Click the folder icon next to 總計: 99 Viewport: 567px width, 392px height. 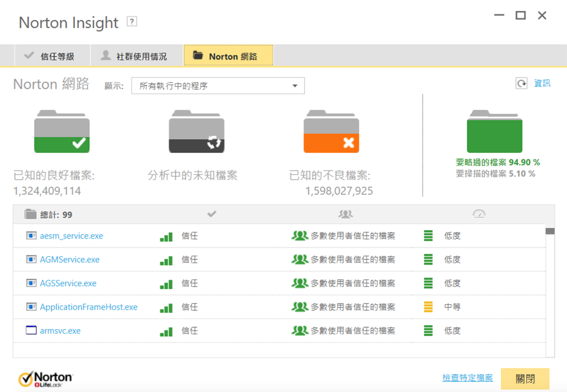[31, 214]
